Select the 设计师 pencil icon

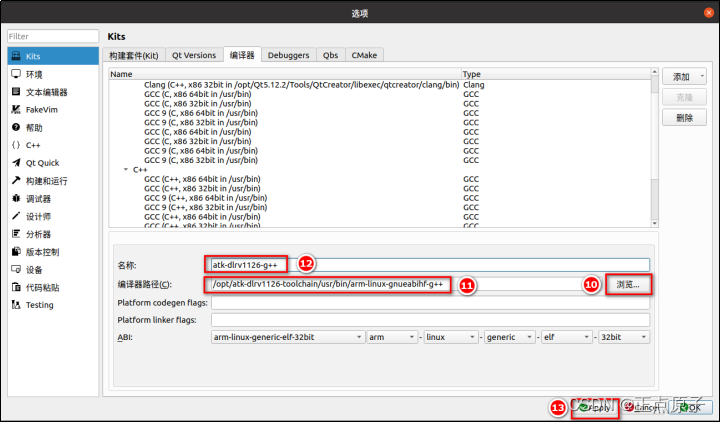pyautogui.click(x=17, y=216)
